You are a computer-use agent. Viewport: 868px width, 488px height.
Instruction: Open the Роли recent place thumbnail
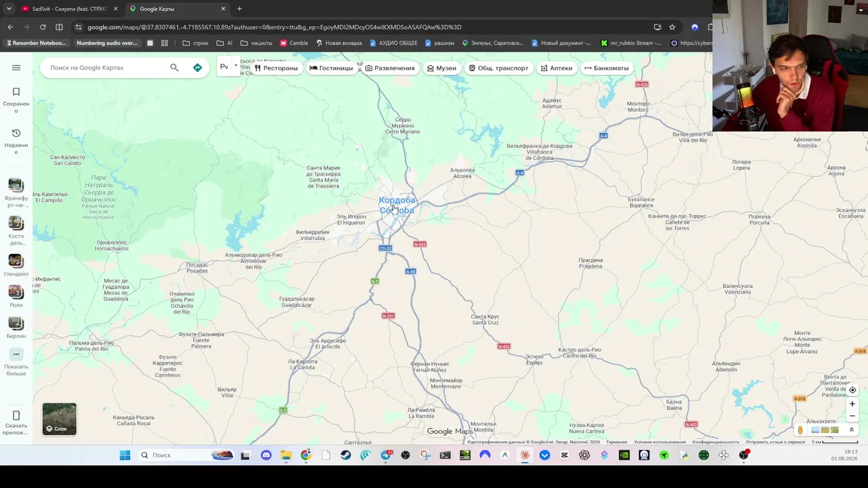16,292
